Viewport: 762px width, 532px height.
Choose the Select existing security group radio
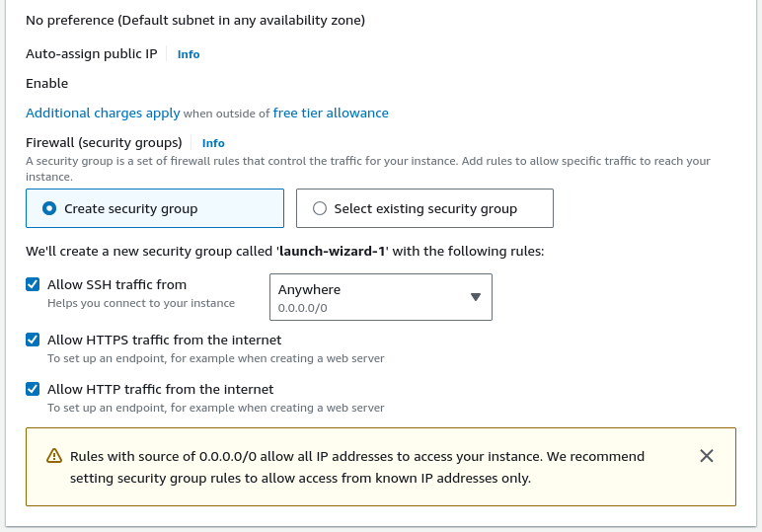point(319,208)
